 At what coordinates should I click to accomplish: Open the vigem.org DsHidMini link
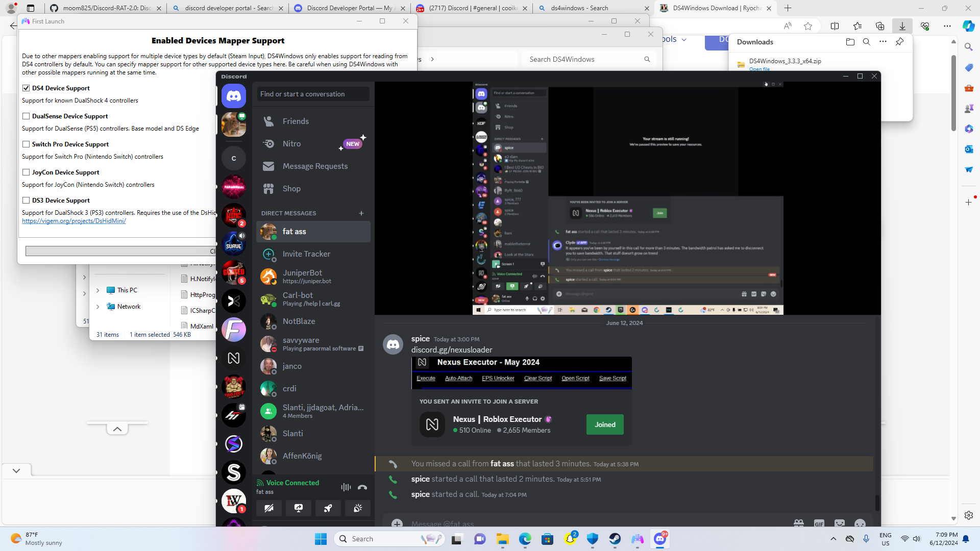click(74, 221)
